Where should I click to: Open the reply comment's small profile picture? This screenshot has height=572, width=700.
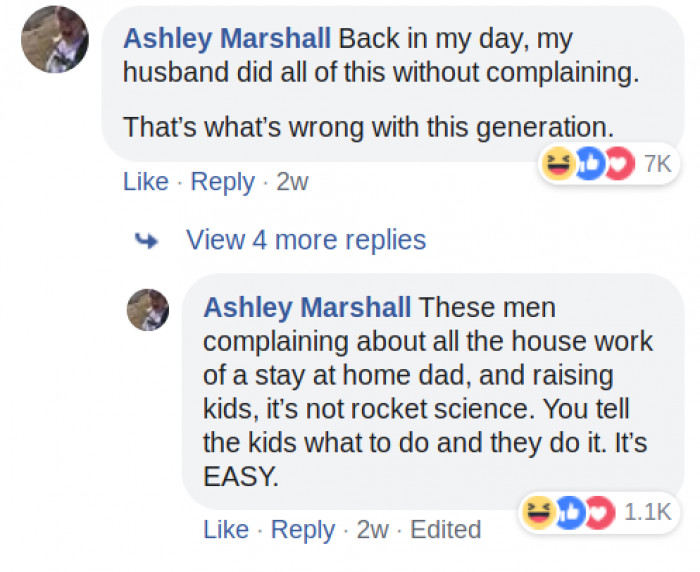tap(148, 309)
